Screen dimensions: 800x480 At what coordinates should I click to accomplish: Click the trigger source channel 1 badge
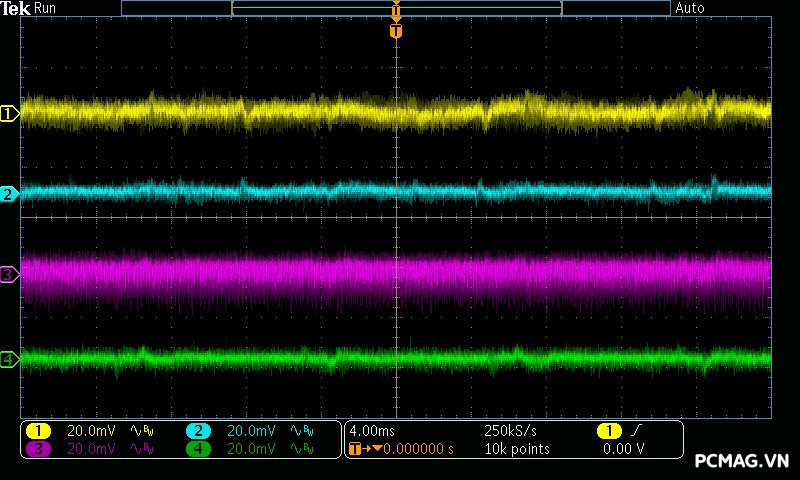pyautogui.click(x=608, y=431)
